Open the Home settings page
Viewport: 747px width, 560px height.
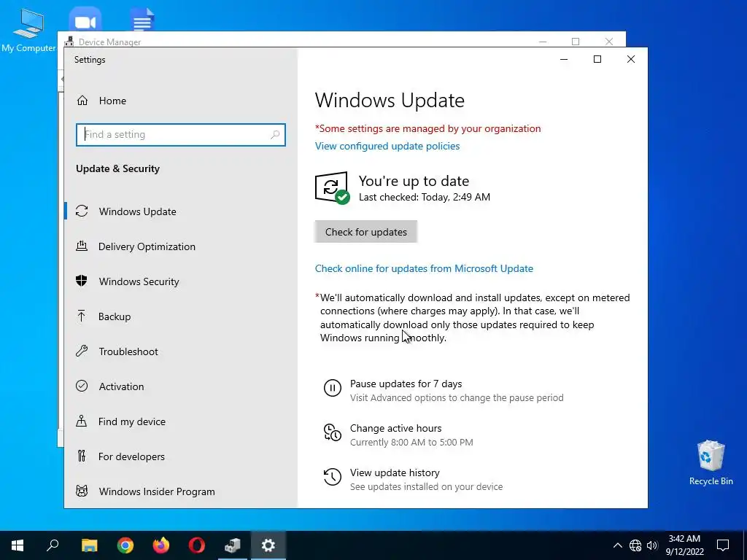101,101
